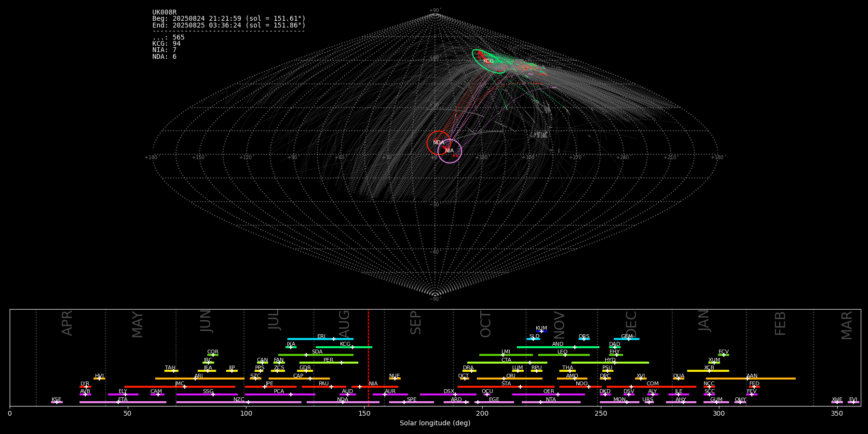Viewport: 868px width, 434px height.
Task: Click the -90 declination label at map bottom
Action: [x=435, y=299]
